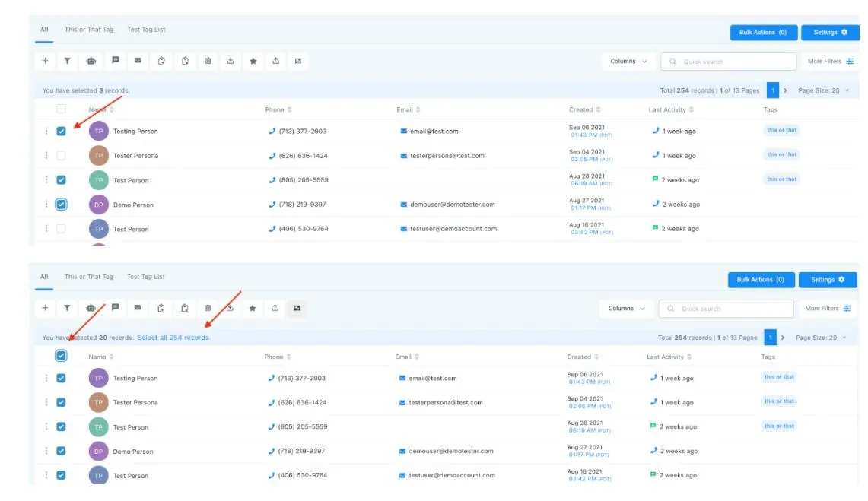Click the add tag icon in the 3-records-selected view
Viewport: 868px width, 501px height.
coord(161,61)
